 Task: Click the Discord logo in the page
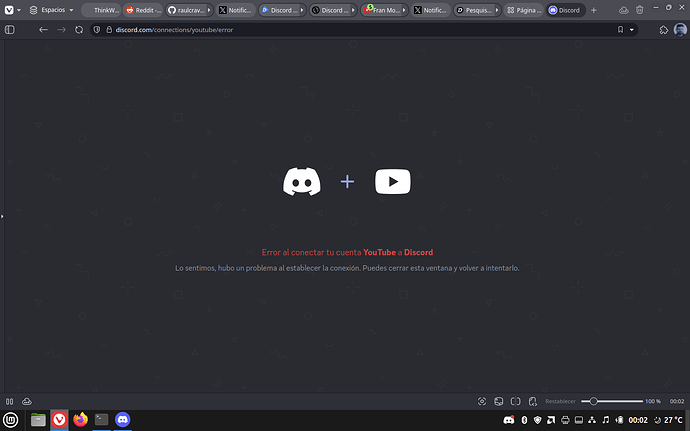(301, 181)
